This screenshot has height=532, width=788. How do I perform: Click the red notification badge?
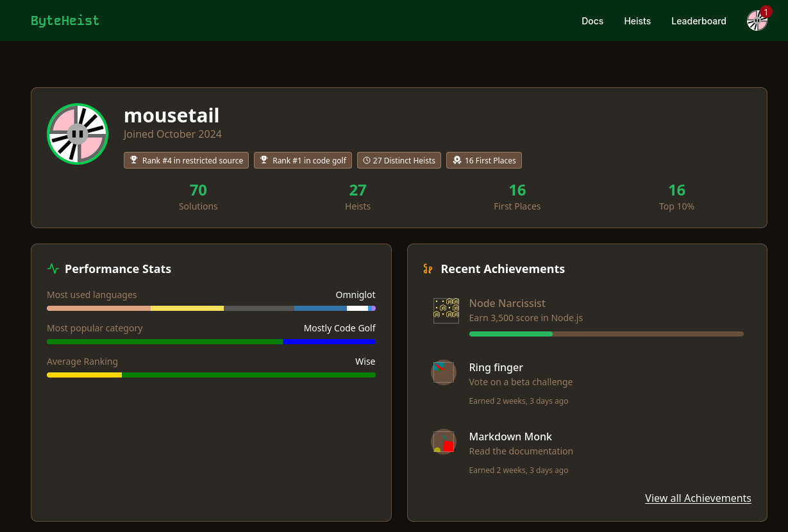coord(766,12)
